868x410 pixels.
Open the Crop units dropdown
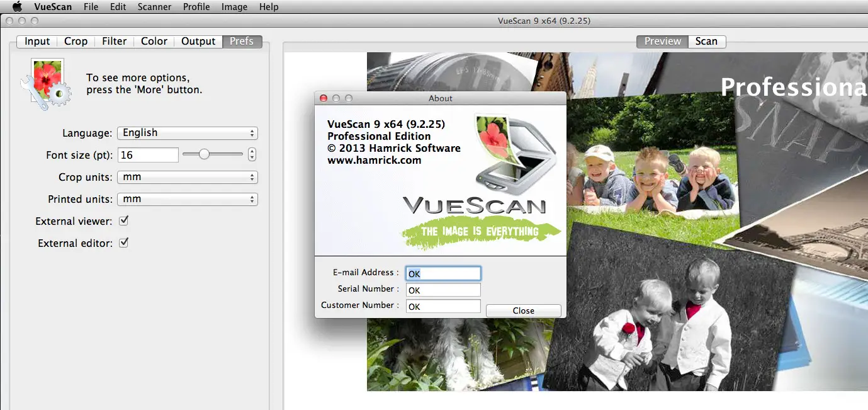(188, 177)
